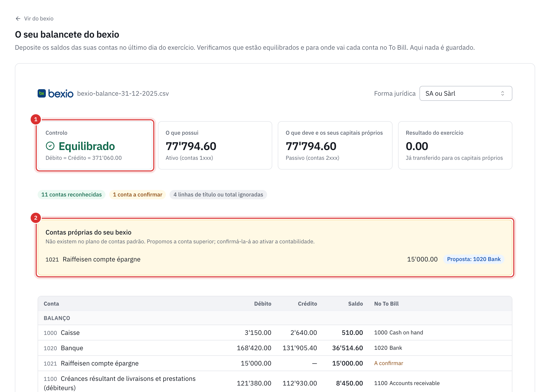The height and width of the screenshot is (392, 550).
Task: Select the 1020 Banque account row
Action: click(275, 348)
